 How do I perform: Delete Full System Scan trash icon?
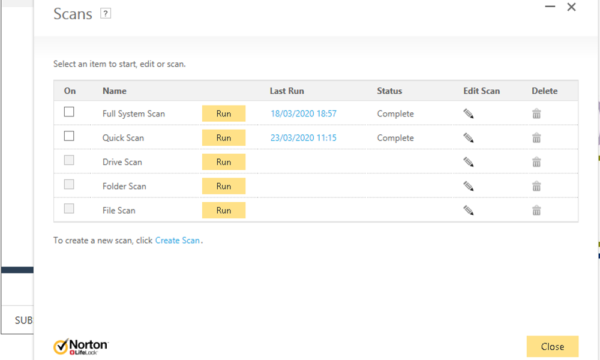click(536, 114)
